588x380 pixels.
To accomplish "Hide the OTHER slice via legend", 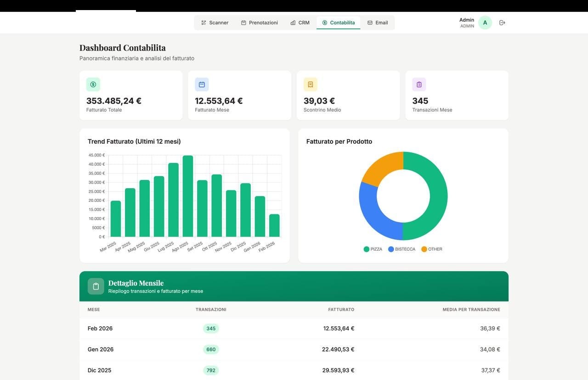I will [x=432, y=248].
